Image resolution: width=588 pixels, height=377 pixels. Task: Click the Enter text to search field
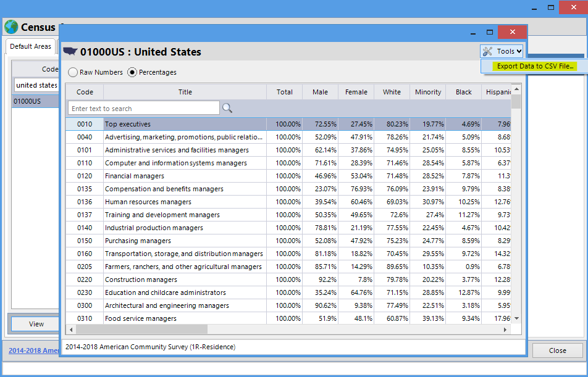(x=143, y=109)
